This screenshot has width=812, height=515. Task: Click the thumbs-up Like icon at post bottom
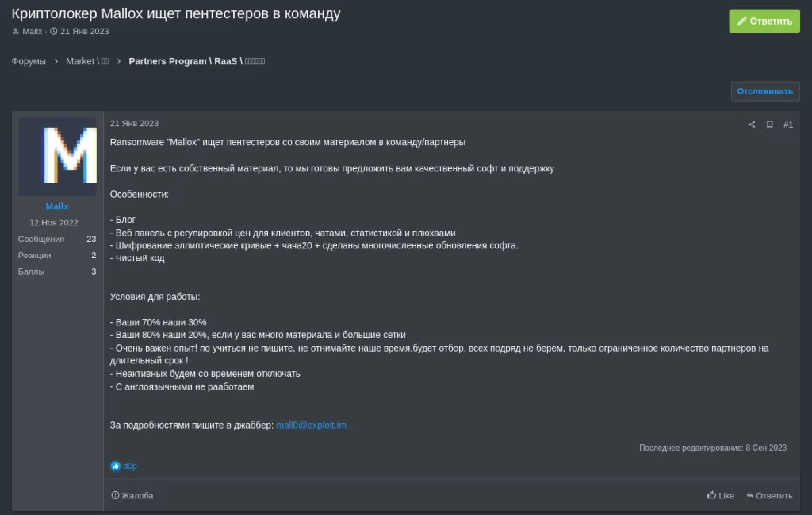(711, 495)
